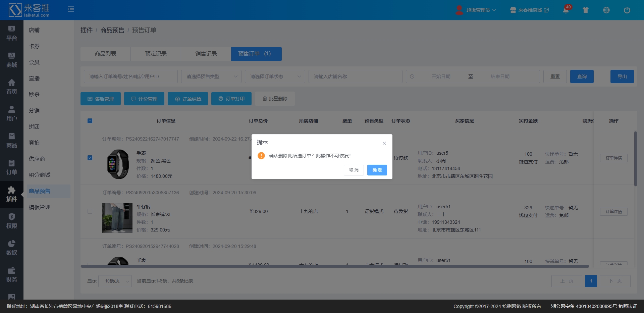Expand the 请选择订单状态 dropdown
Viewport: 644px width, 313px height.
275,76
